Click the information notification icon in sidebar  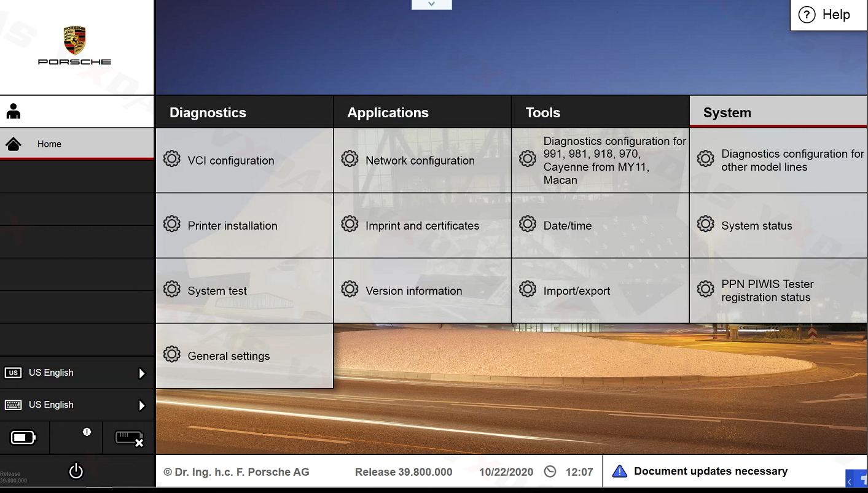87,432
